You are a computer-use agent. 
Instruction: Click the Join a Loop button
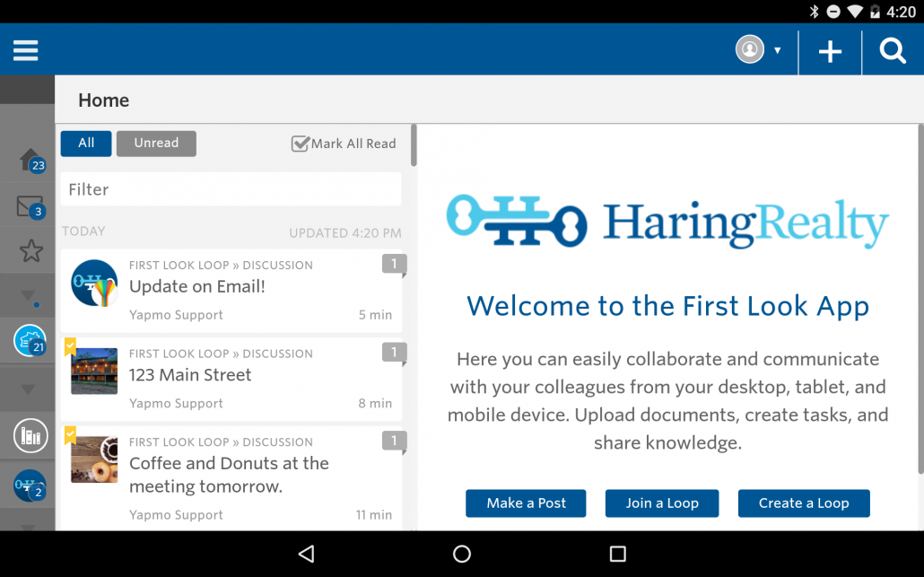[x=662, y=503]
